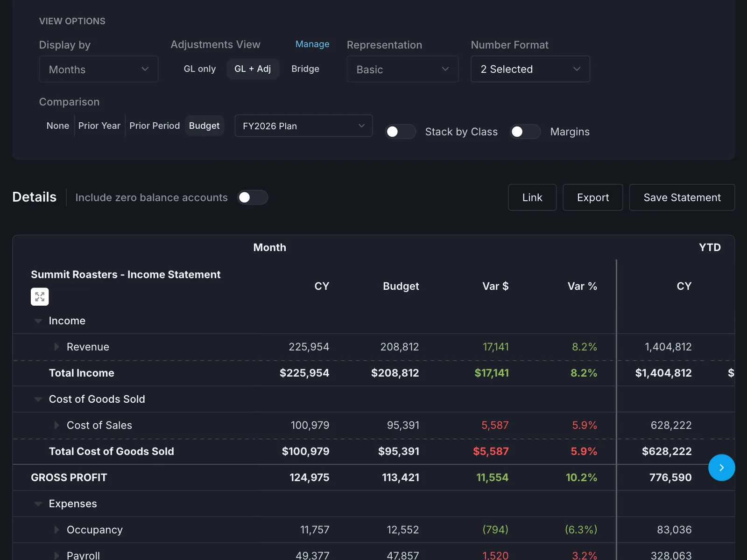Click the Manage adjustments link

pyautogui.click(x=312, y=44)
